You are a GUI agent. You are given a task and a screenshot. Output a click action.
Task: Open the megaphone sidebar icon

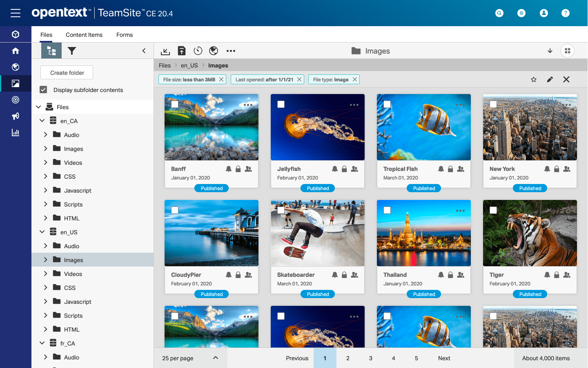tap(16, 116)
